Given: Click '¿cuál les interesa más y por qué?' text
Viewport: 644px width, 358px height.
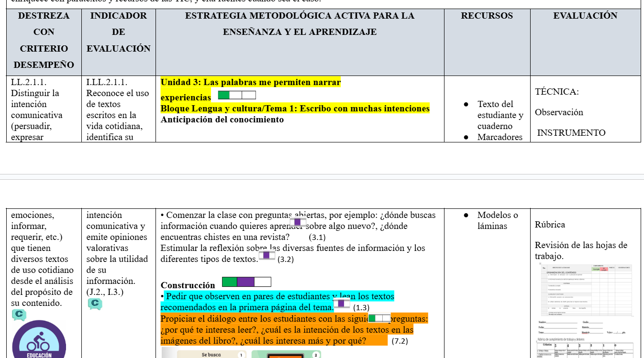Looking at the screenshot, I should coord(303,341).
